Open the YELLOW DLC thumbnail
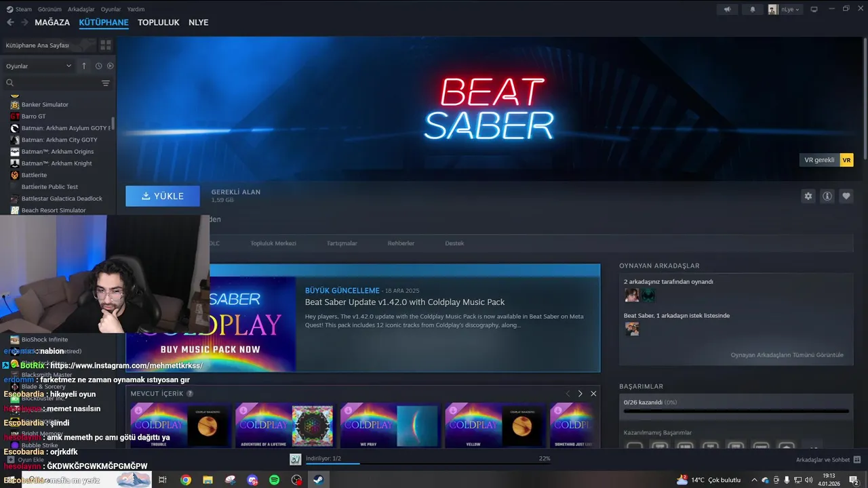 coord(494,425)
